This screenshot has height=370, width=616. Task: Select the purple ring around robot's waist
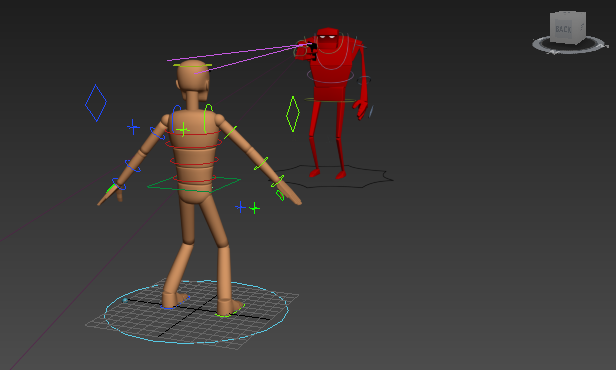[330, 76]
